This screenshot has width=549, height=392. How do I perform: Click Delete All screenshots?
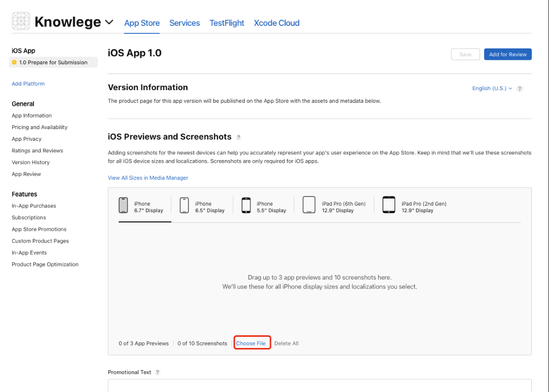click(287, 343)
